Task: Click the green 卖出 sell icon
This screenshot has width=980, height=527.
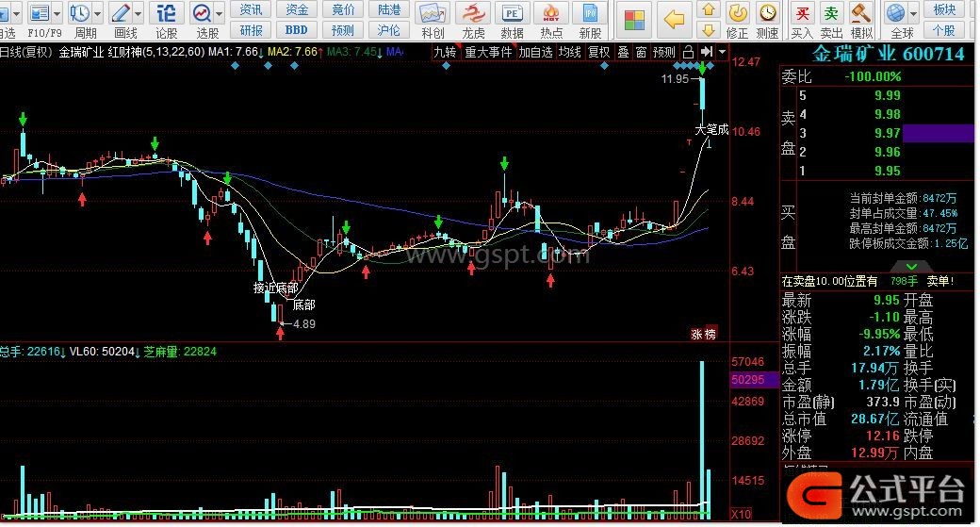Action: click(x=830, y=13)
